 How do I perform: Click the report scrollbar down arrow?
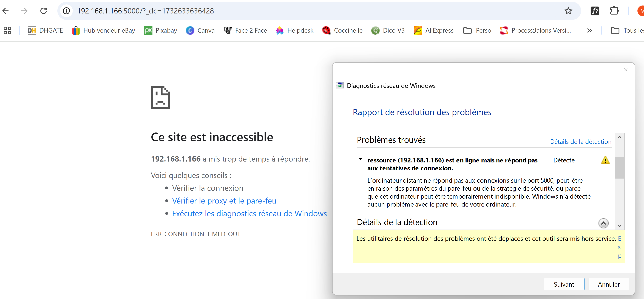pos(620,226)
